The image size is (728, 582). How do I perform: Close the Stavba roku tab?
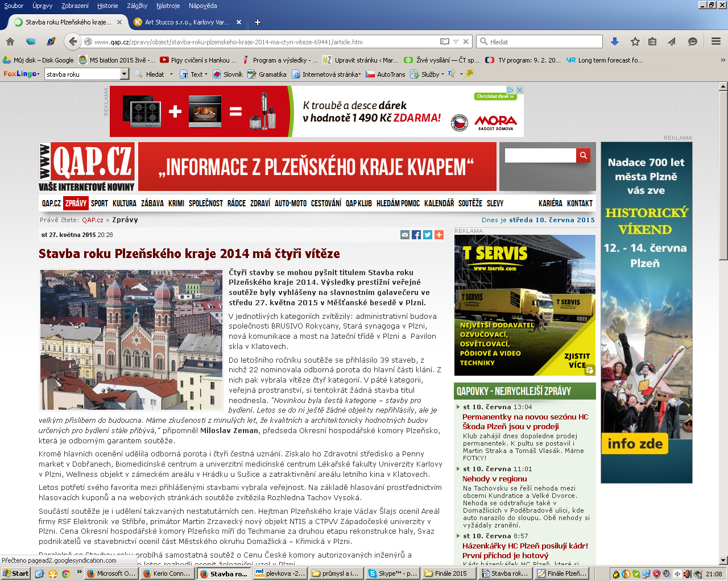coord(119,22)
